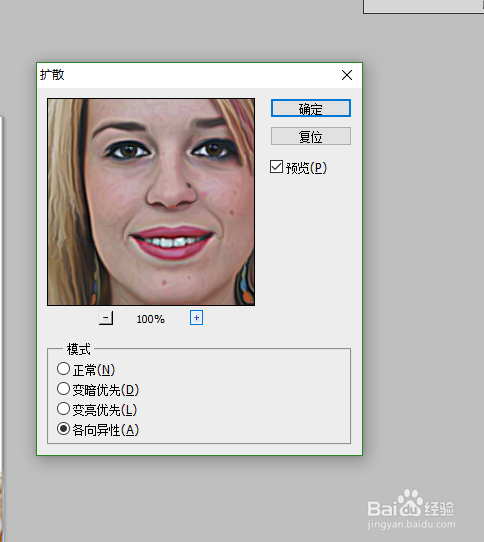Screen dimensions: 484x542
Task: Click the face preview thumbnail
Action: [151, 202]
